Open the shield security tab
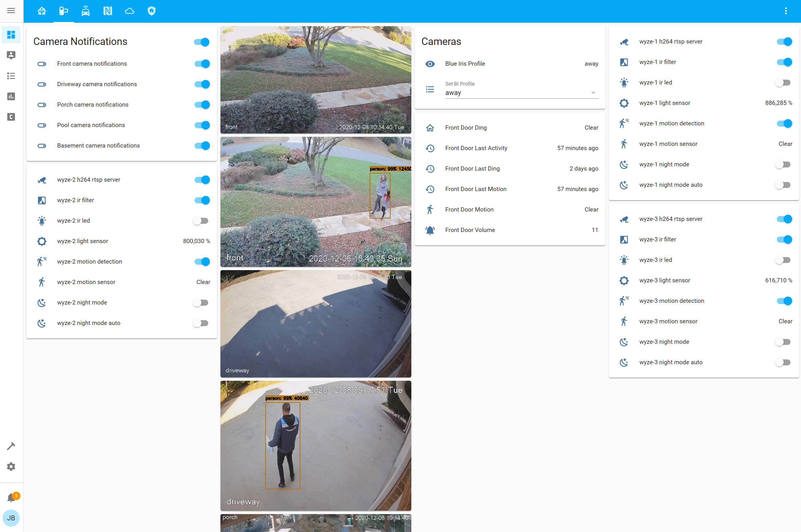 pos(151,11)
